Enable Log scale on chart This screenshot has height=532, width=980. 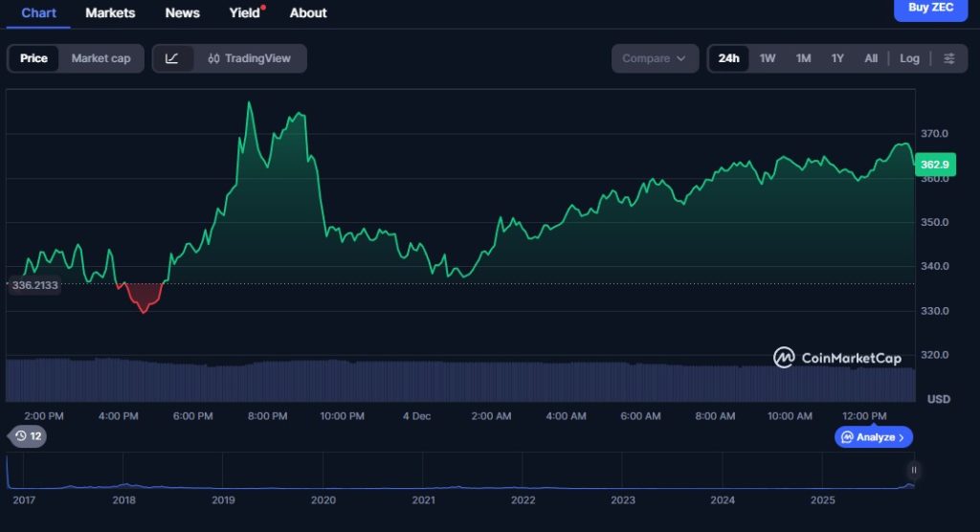(909, 58)
